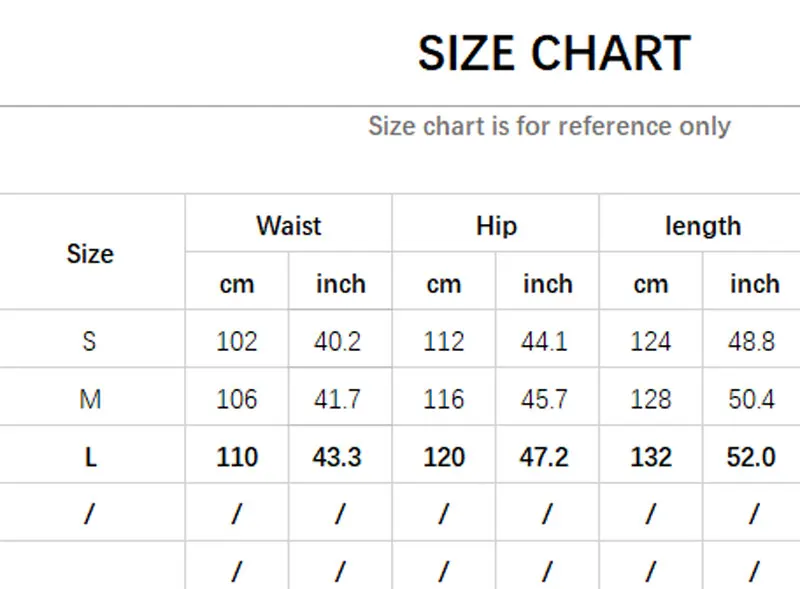This screenshot has width=800, height=589.
Task: Click the SIZE CHART title
Action: tap(553, 53)
